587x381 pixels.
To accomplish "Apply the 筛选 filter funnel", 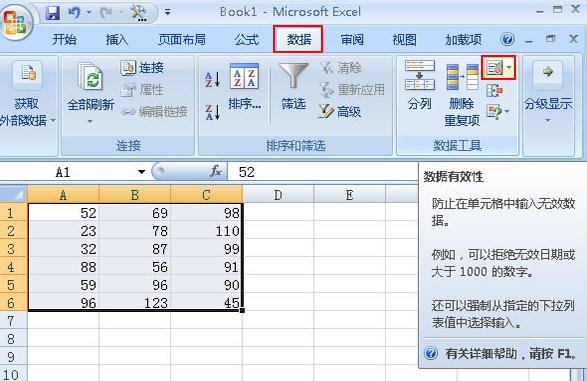I will click(x=294, y=87).
